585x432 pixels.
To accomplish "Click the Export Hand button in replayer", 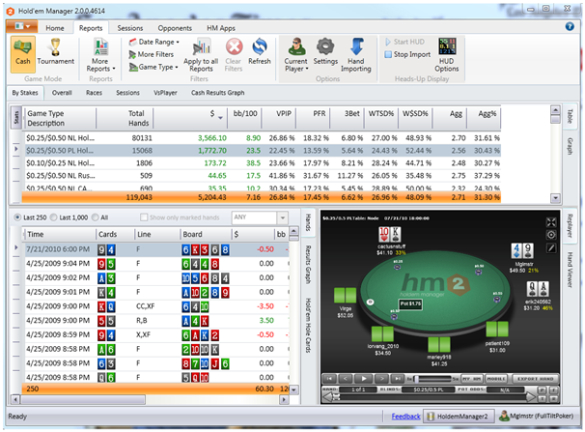I will tap(535, 379).
